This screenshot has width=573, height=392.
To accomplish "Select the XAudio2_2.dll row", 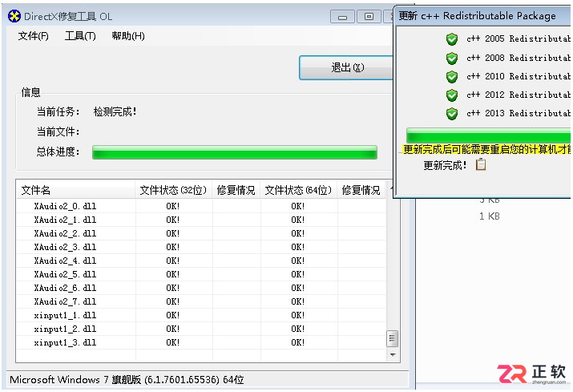I will point(201,233).
